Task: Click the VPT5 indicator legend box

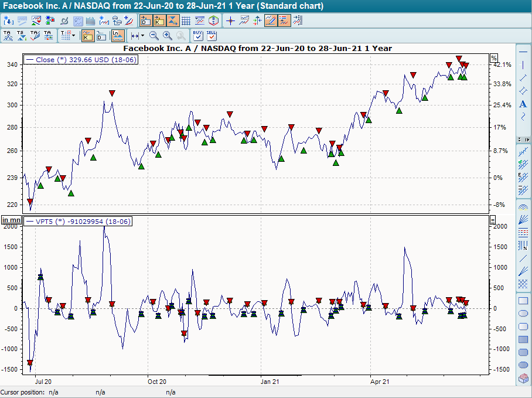Action: click(77, 222)
